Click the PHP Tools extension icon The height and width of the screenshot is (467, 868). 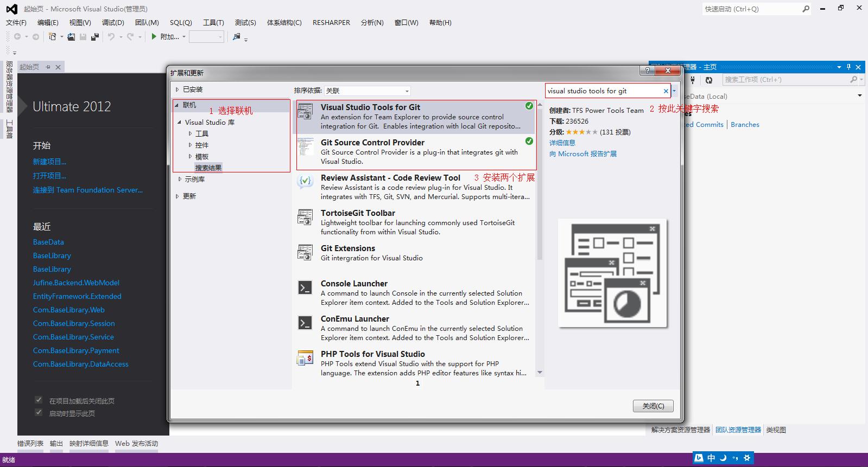point(305,358)
